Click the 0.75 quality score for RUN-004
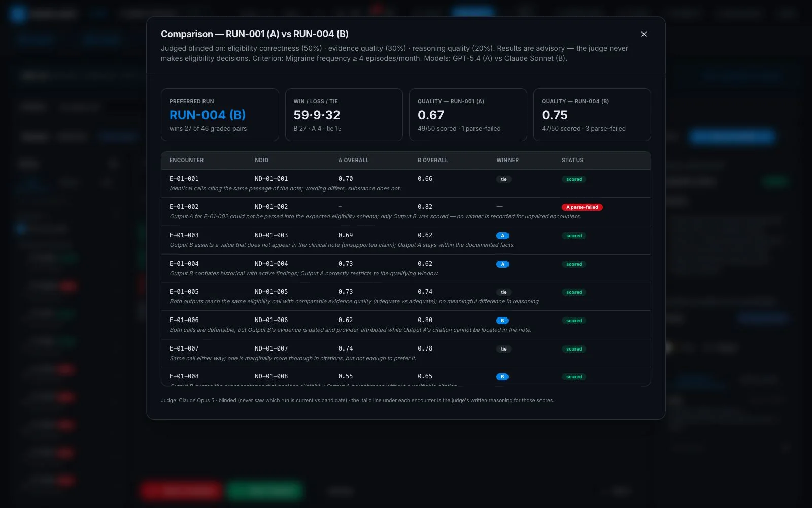Image resolution: width=812 pixels, height=508 pixels. 555,115
